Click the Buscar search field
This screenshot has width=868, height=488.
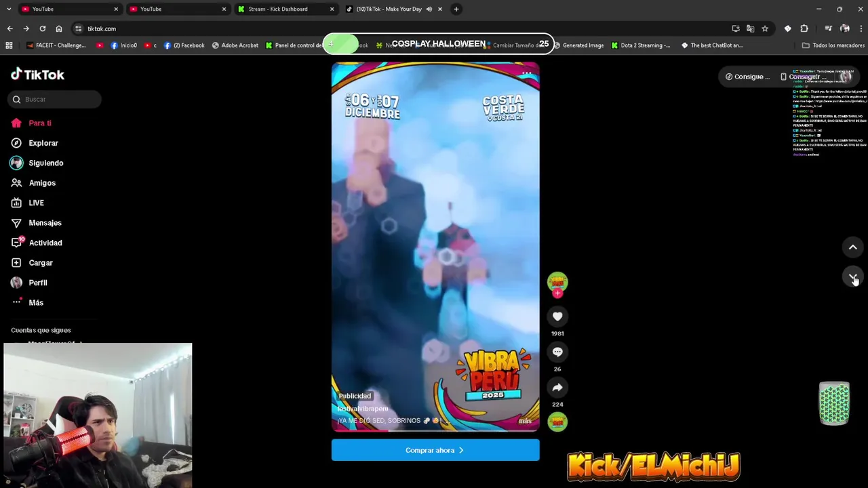pyautogui.click(x=55, y=100)
